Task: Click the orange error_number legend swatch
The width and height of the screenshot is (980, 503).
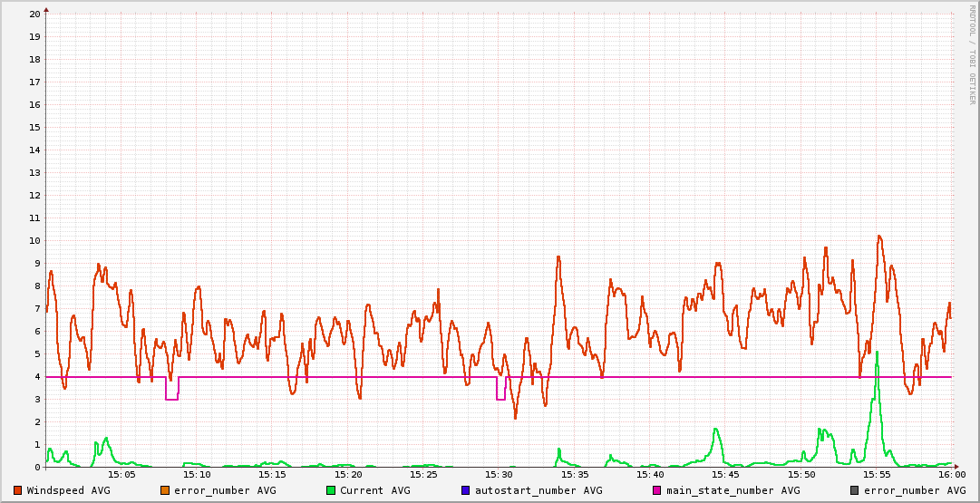Action: pos(165,490)
